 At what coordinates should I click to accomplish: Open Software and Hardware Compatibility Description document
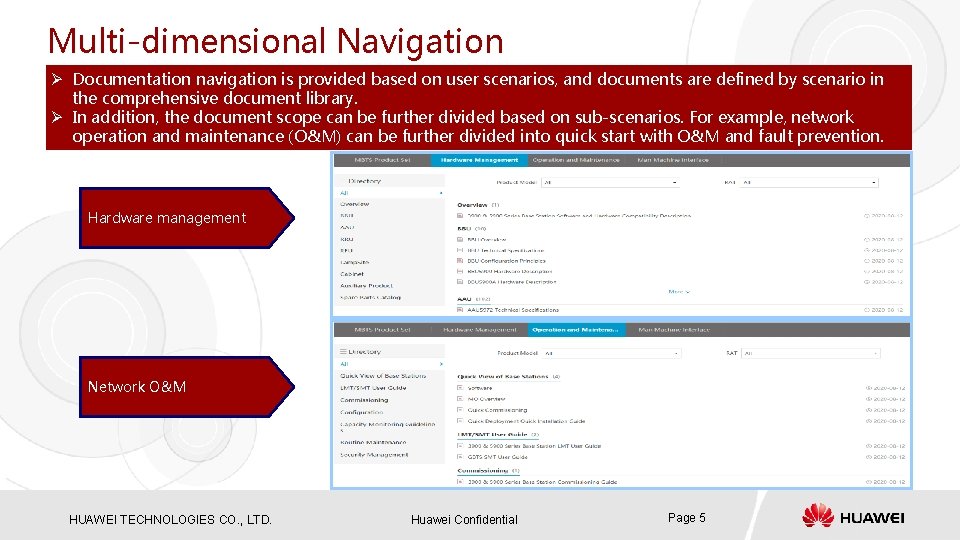click(579, 216)
